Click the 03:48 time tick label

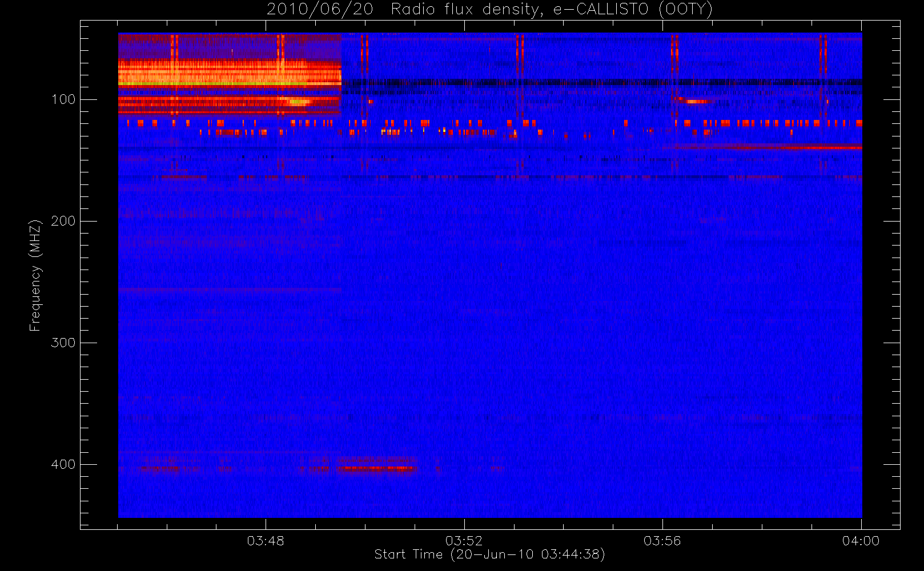coord(266,541)
